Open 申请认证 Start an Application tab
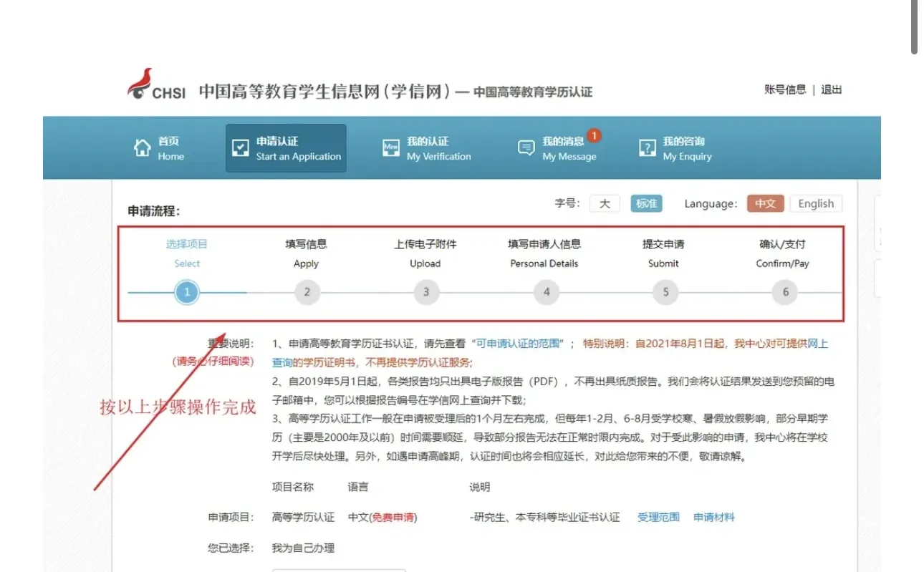This screenshot has height=572, width=924. pyautogui.click(x=286, y=148)
